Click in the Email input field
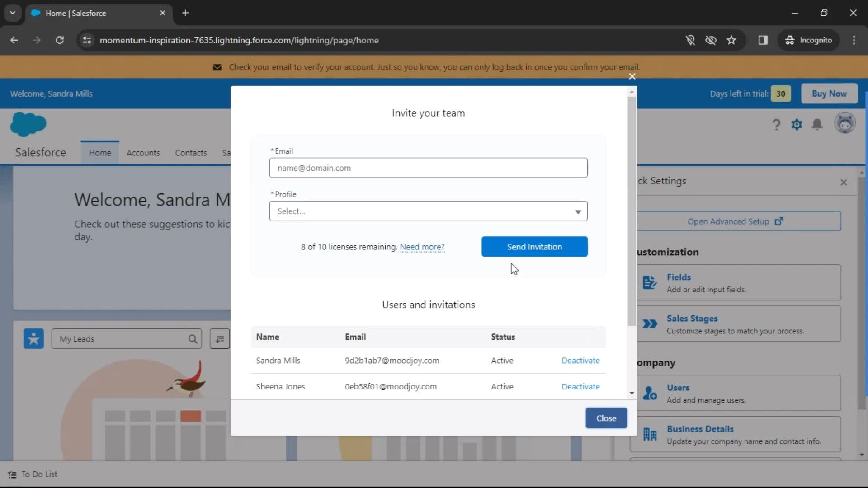Image resolution: width=868 pixels, height=488 pixels. coord(428,168)
